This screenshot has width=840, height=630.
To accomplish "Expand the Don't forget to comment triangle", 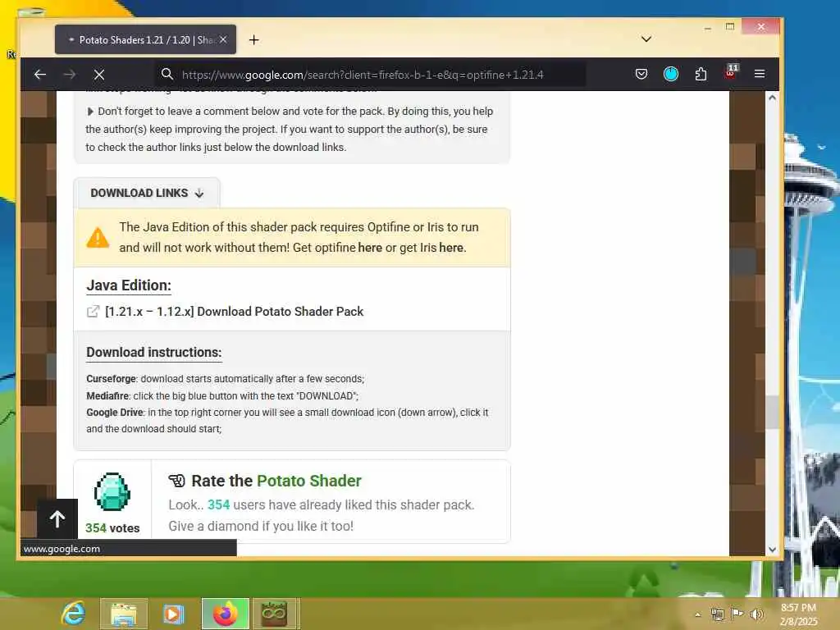I will click(x=90, y=112).
